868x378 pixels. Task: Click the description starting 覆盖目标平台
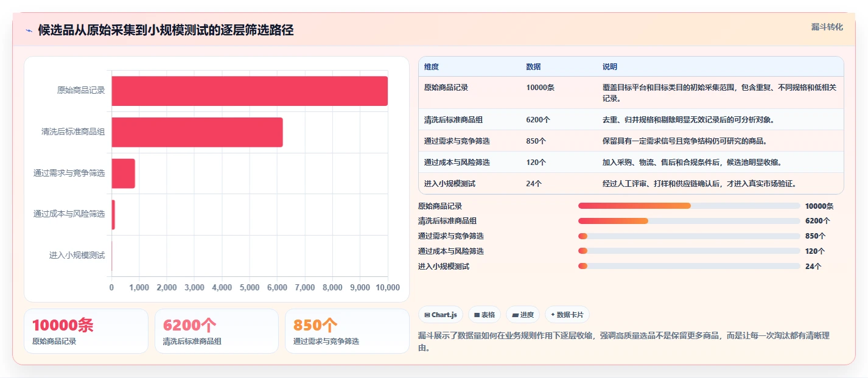pyautogui.click(x=719, y=93)
